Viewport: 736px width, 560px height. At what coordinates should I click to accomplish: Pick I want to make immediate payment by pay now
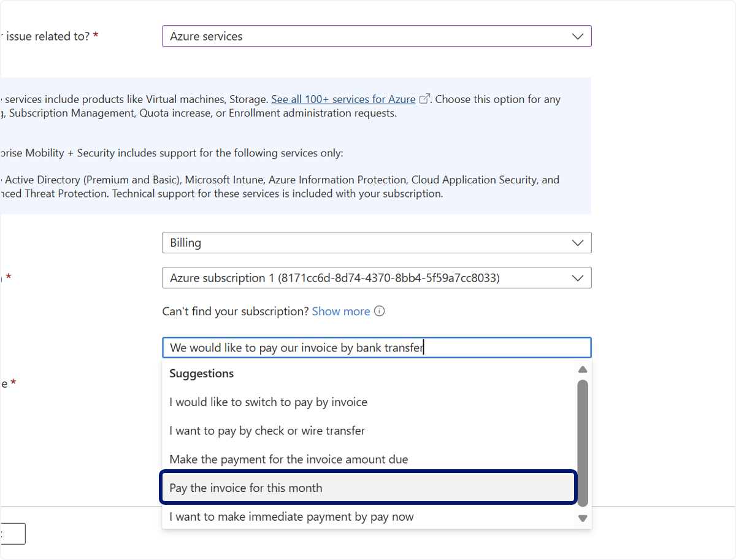[369, 517]
